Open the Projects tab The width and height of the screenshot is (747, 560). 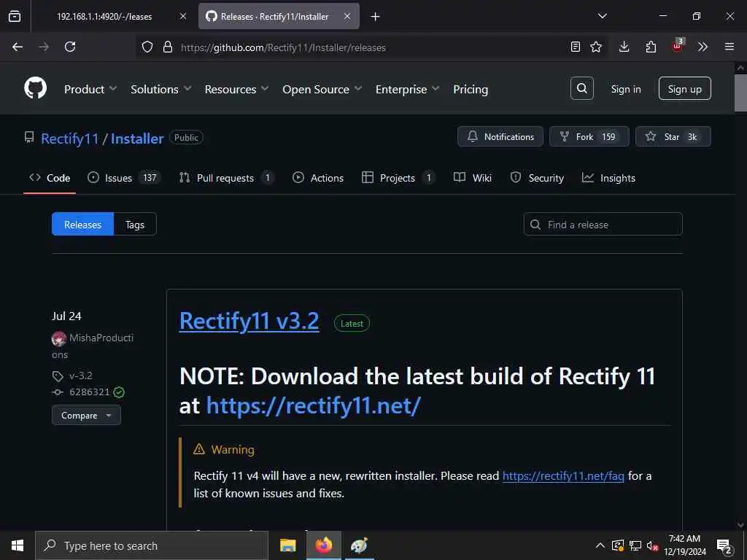click(x=398, y=178)
